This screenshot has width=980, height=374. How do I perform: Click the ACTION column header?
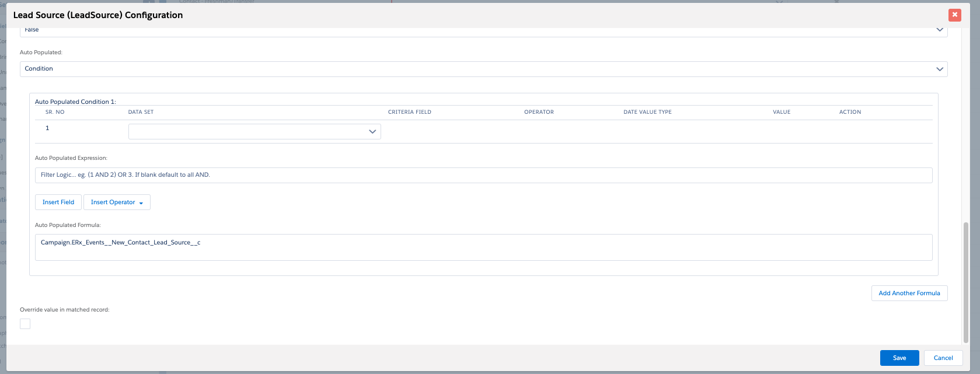(850, 112)
